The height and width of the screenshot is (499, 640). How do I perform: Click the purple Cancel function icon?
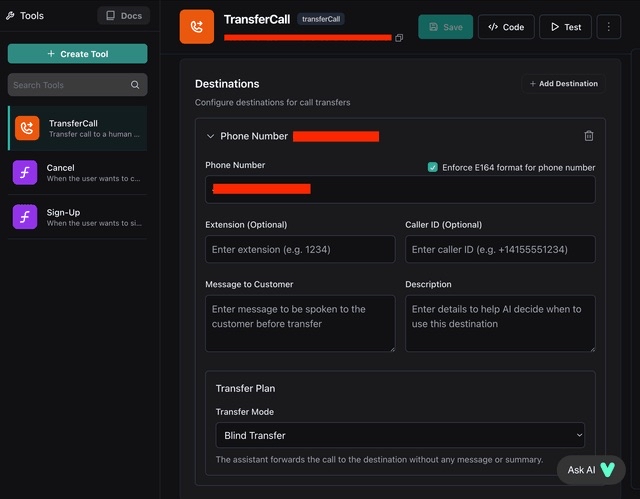tap(25, 173)
